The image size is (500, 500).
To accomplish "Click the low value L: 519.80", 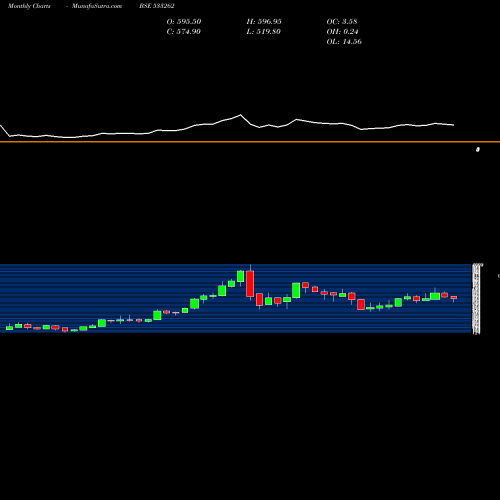I will click(x=264, y=31).
